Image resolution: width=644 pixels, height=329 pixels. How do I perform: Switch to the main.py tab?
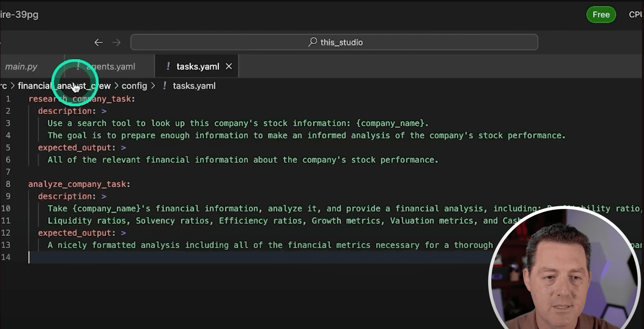tap(21, 66)
